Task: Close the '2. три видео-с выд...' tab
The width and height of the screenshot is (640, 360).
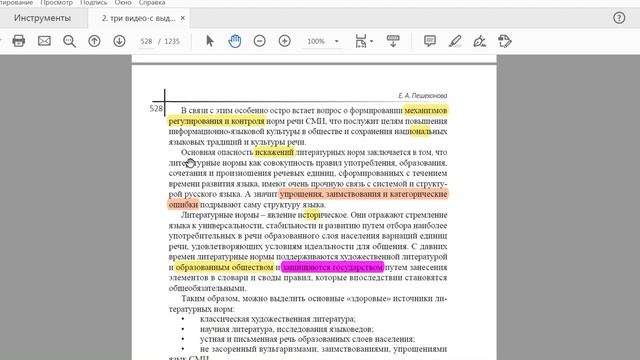Action: [x=182, y=18]
